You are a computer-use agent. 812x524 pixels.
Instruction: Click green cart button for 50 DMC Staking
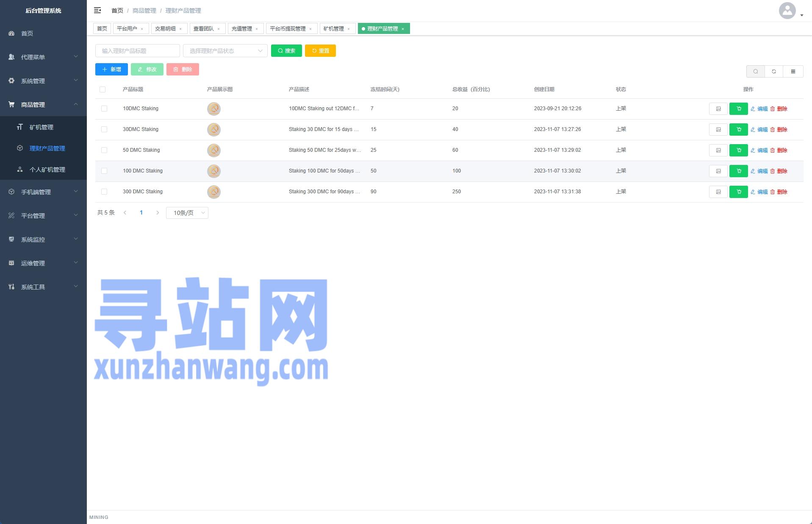tap(738, 151)
